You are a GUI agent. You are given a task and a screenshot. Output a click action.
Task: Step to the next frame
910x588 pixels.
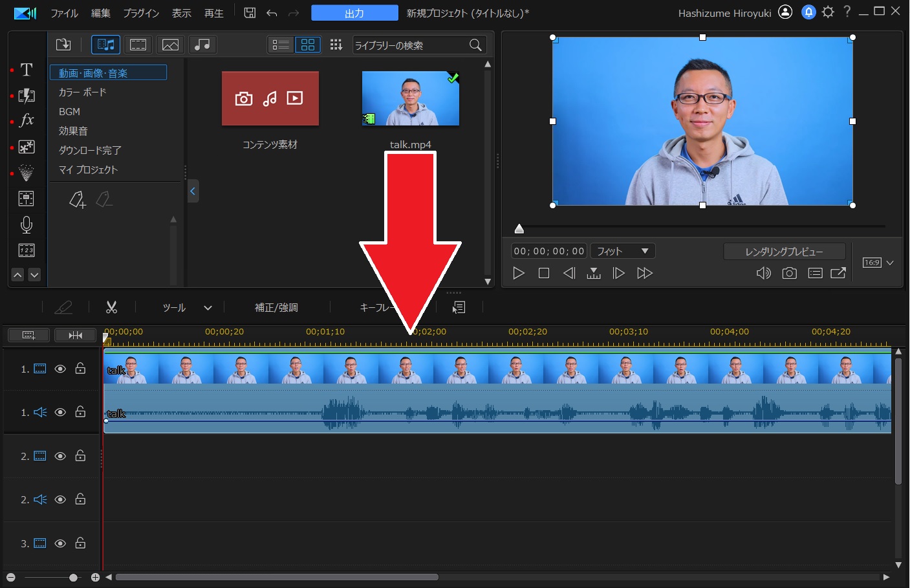(618, 273)
